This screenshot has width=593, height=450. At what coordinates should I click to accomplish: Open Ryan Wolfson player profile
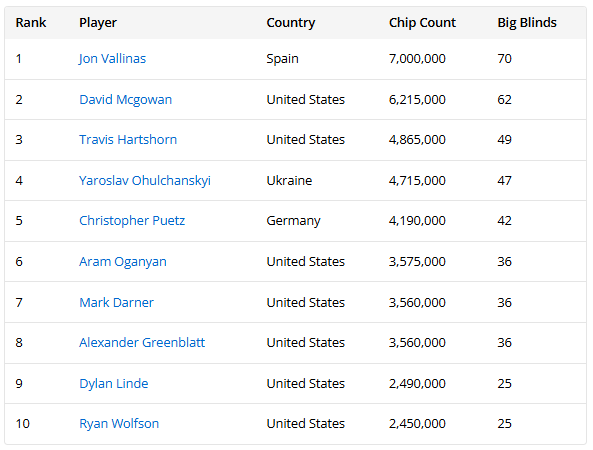[x=119, y=424]
